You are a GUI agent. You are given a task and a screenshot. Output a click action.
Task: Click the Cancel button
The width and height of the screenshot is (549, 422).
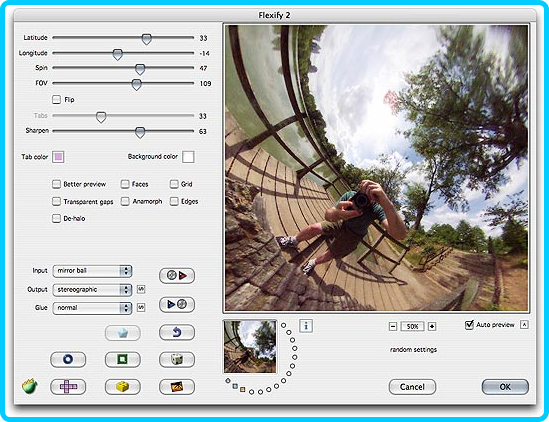[412, 387]
